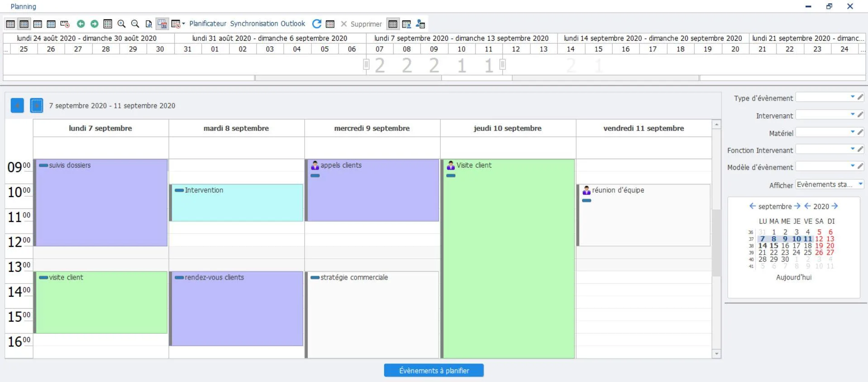The height and width of the screenshot is (382, 868).
Task: Click the Supprimer button
Action: (x=361, y=24)
